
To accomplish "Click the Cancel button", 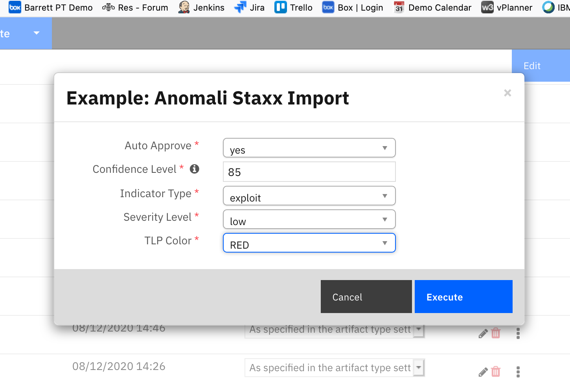I will pyautogui.click(x=366, y=297).
